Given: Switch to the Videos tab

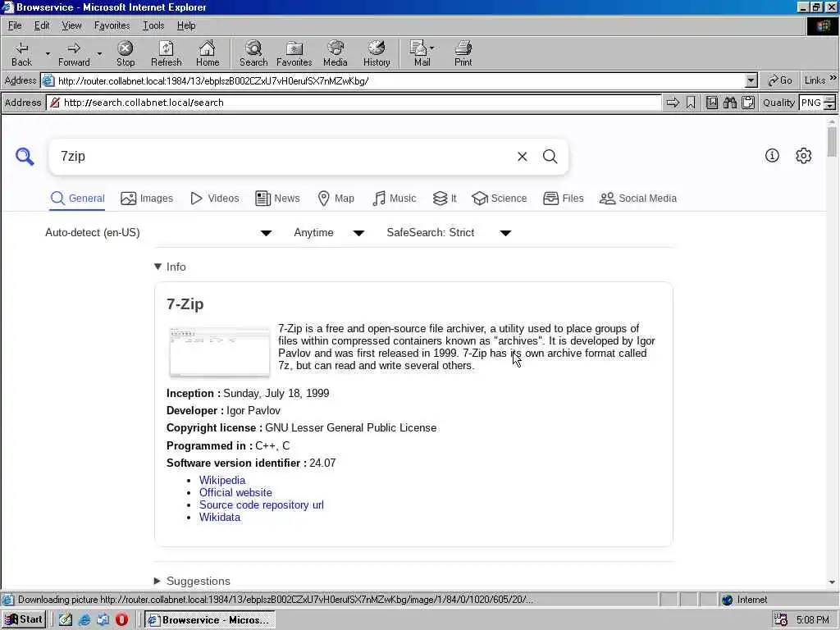Looking at the screenshot, I should pos(214,199).
